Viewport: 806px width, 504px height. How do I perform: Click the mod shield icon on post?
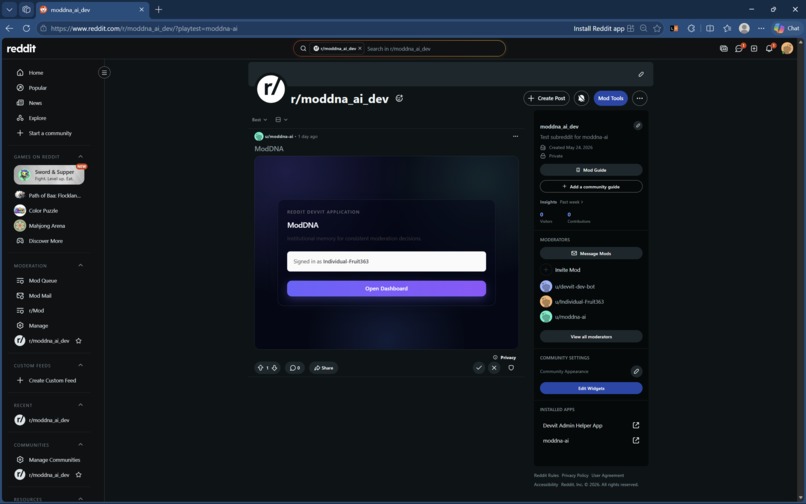[x=511, y=368]
